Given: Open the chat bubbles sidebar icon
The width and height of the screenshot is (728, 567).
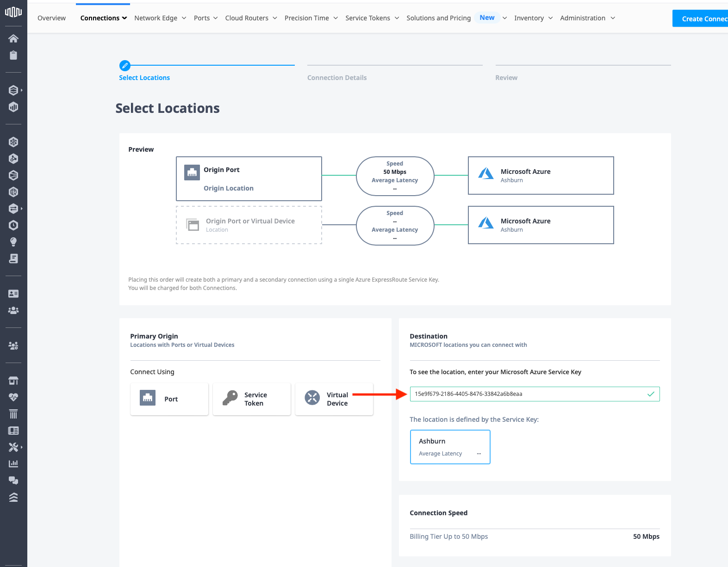Looking at the screenshot, I should (x=13, y=481).
